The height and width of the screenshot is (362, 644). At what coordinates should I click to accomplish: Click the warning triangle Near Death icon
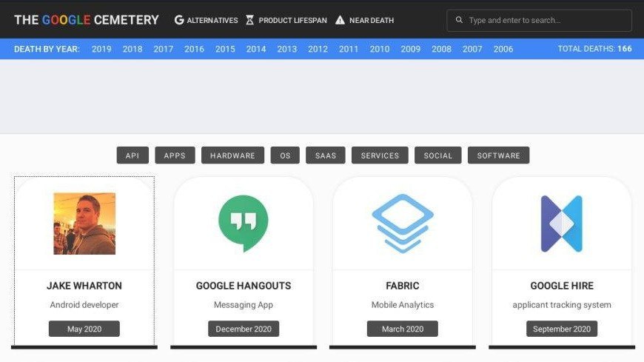click(x=340, y=20)
